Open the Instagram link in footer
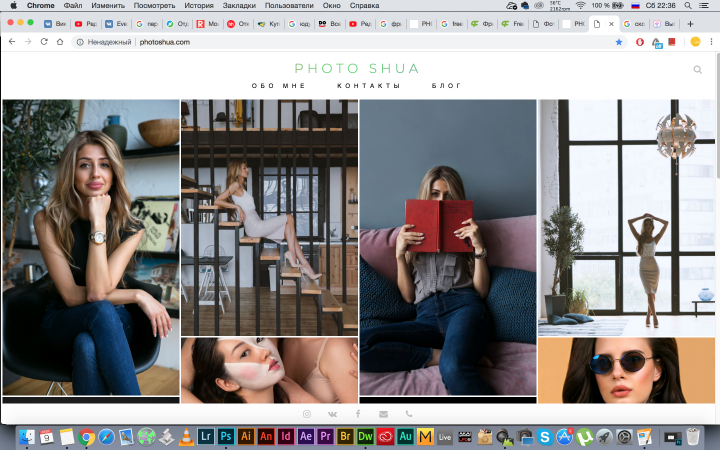Image resolution: width=720 pixels, height=450 pixels. pyautogui.click(x=307, y=414)
